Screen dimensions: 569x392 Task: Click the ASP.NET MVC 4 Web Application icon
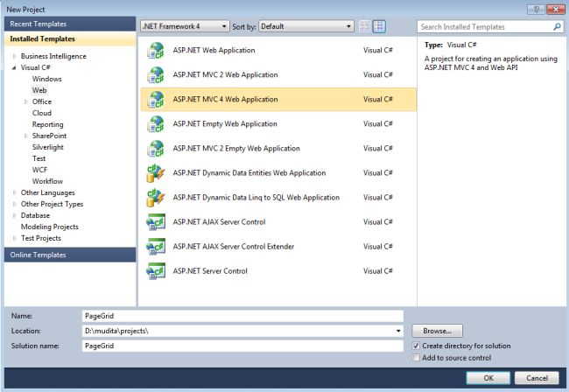point(156,100)
